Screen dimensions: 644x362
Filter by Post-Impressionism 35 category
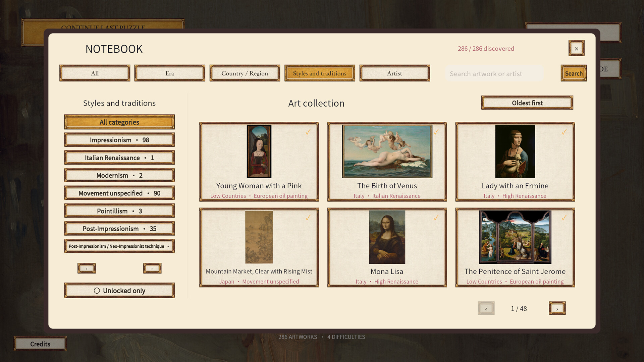119,229
